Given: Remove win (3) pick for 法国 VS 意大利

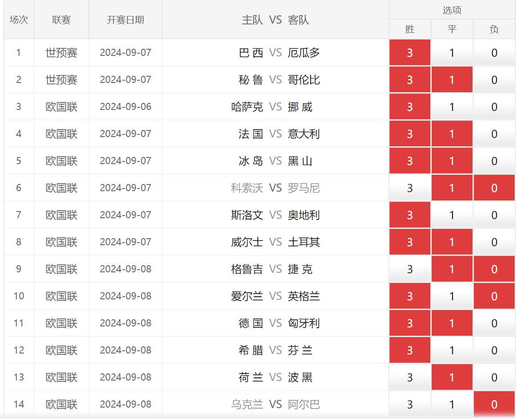Looking at the screenshot, I should [410, 134].
